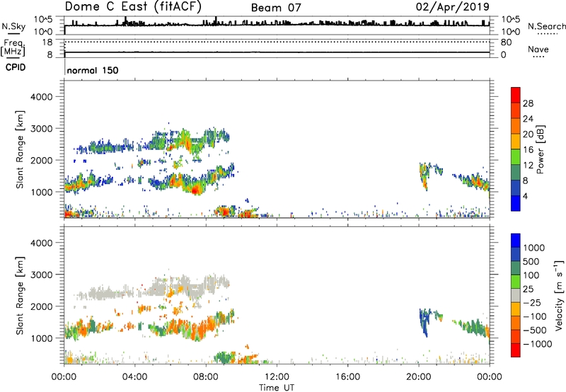Select the "16:00" time tick label
566x392 pixels.
(x=347, y=377)
